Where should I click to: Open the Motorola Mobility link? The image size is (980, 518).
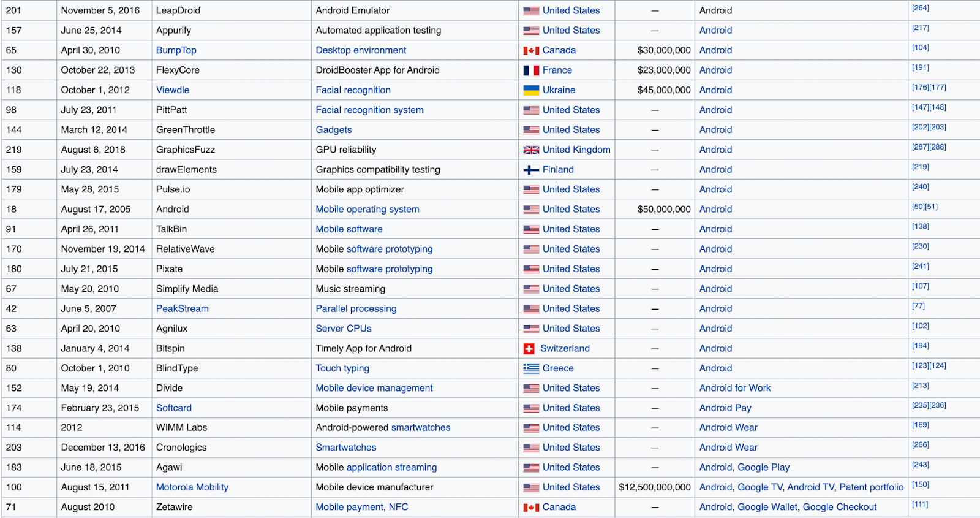tap(192, 487)
